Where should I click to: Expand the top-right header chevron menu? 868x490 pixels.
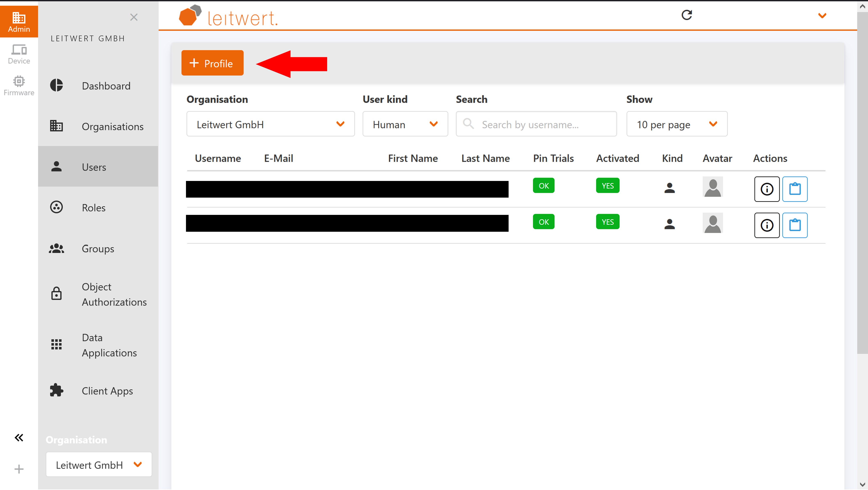822,15
